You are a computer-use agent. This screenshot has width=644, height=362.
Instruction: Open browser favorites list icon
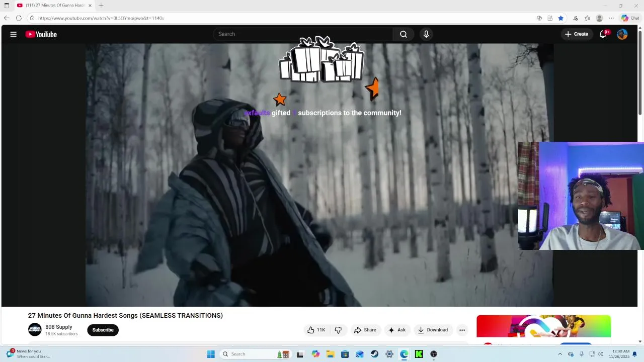pyautogui.click(x=587, y=18)
